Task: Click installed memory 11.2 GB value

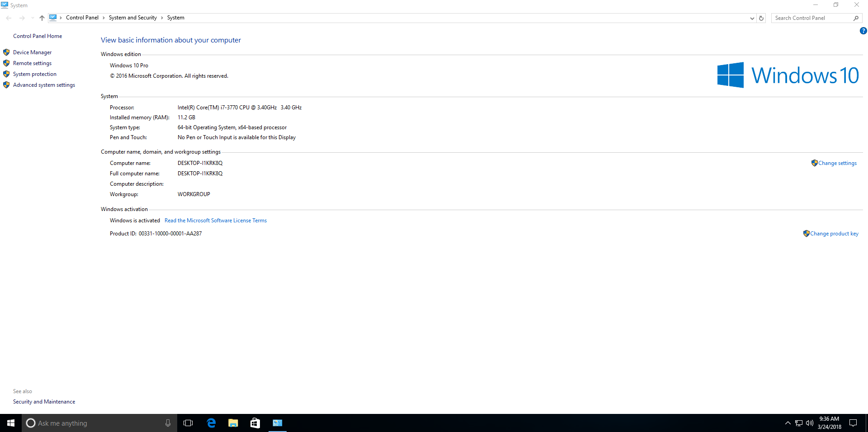Action: [186, 117]
